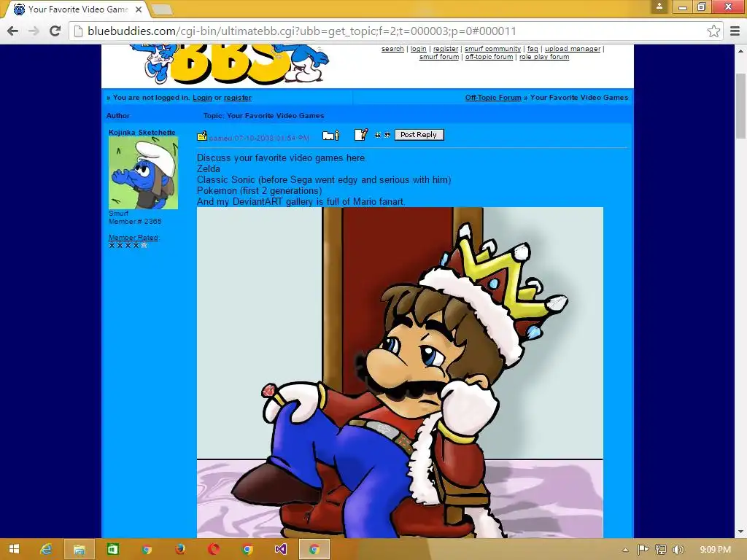Open the register link in header navigation
Image resolution: width=747 pixels, height=560 pixels.
(x=446, y=49)
